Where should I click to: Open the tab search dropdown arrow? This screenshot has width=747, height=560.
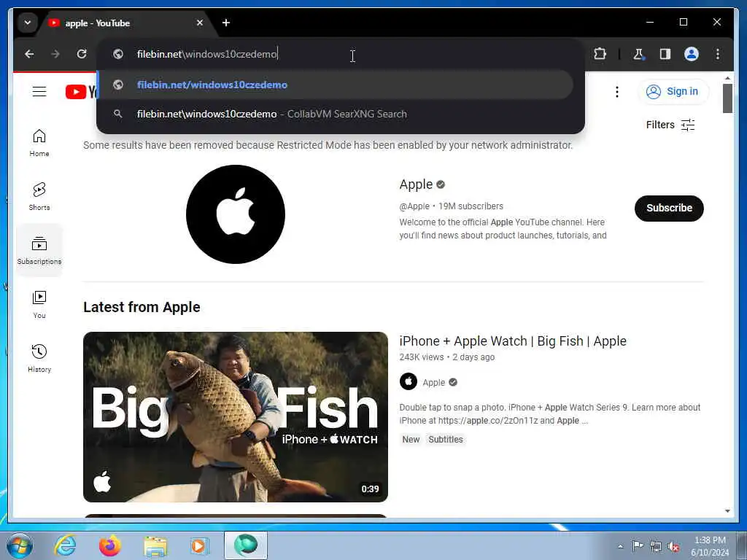pyautogui.click(x=28, y=23)
